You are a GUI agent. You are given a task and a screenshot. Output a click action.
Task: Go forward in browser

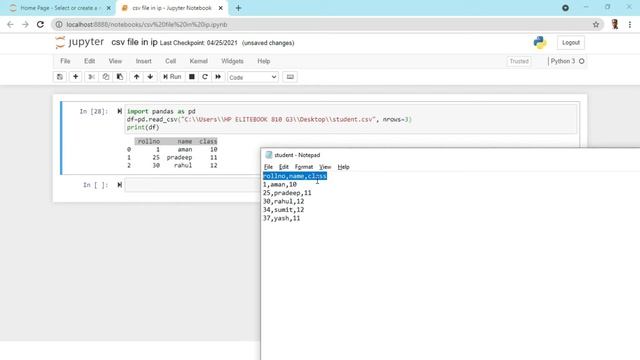(x=25, y=24)
